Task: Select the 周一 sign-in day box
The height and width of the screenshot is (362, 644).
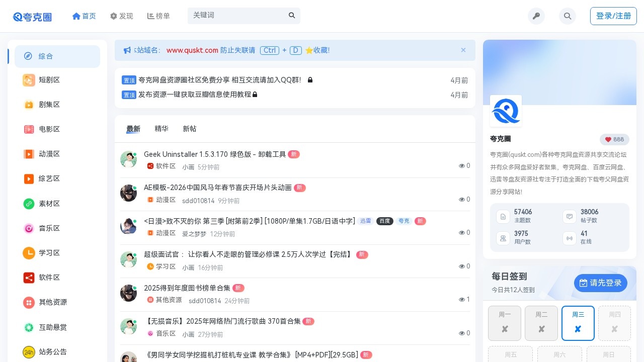Action: 505,323
